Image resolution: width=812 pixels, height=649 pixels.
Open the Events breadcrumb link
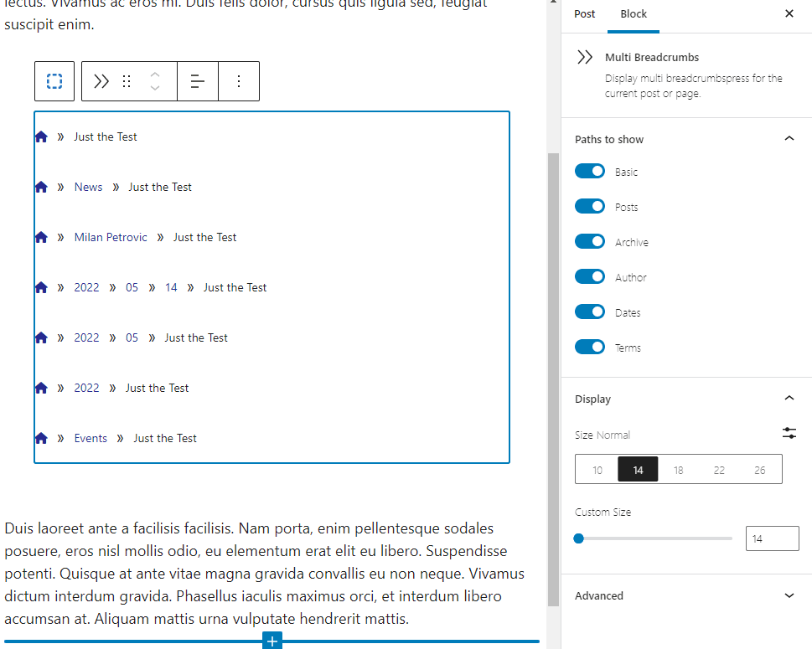pos(91,438)
